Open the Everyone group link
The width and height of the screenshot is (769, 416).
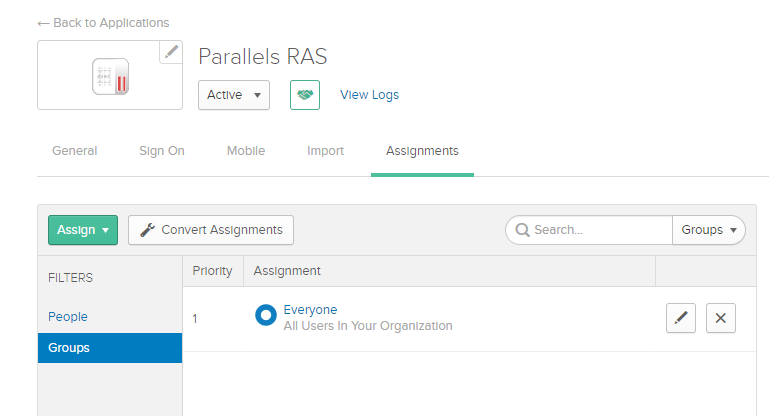310,310
